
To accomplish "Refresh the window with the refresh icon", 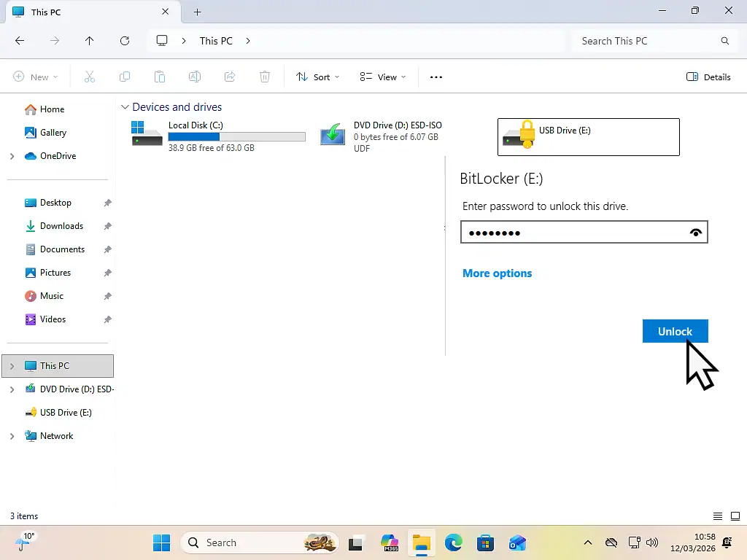I will point(125,41).
